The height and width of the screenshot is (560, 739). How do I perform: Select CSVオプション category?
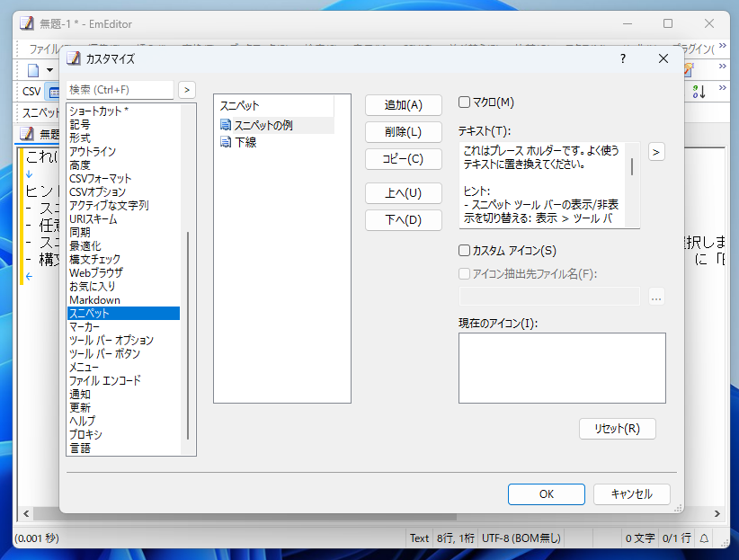coord(123,191)
